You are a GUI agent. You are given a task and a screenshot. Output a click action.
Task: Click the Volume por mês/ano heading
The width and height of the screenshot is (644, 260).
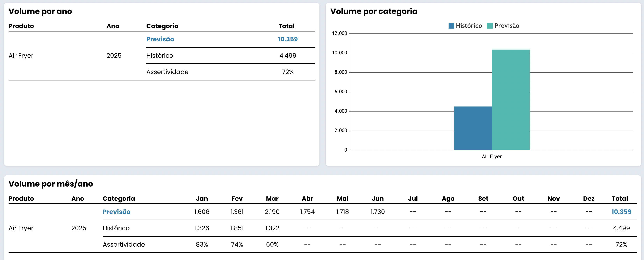(51, 184)
